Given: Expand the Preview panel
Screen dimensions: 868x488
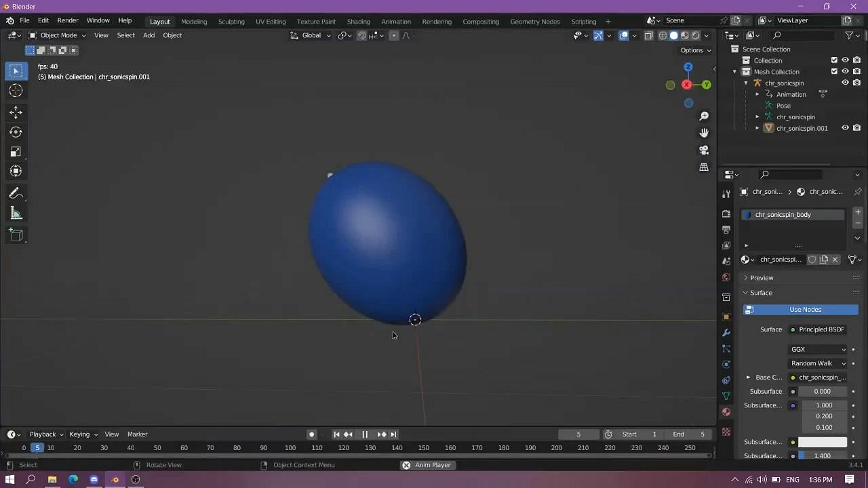Looking at the screenshot, I should click(x=762, y=278).
